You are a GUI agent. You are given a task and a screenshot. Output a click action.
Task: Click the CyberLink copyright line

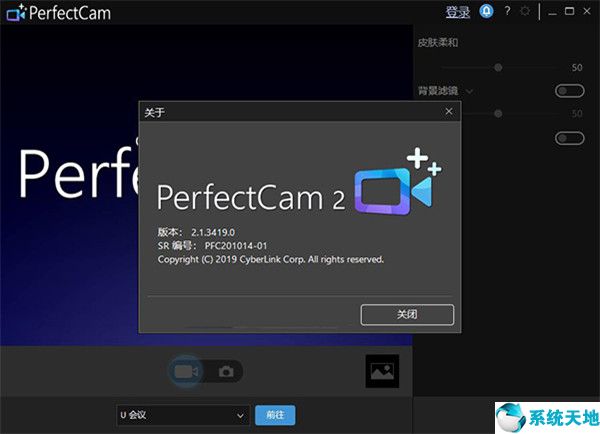tap(271, 259)
